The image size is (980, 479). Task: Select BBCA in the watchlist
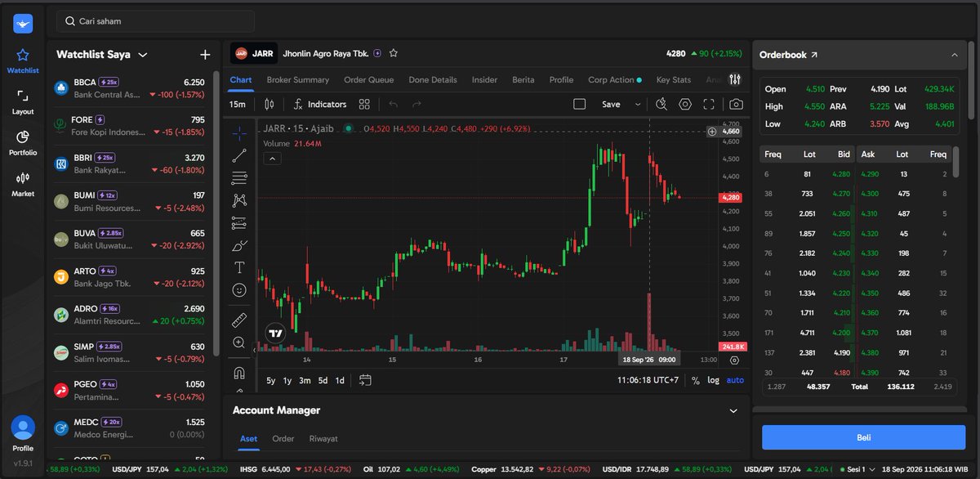131,89
